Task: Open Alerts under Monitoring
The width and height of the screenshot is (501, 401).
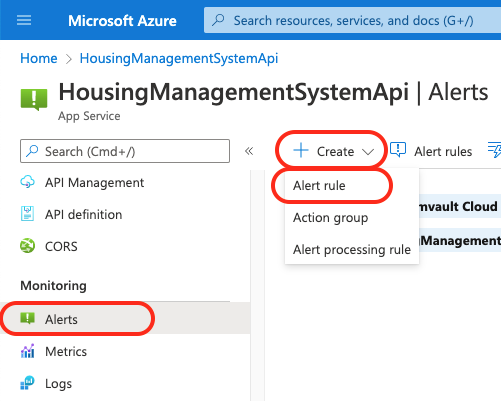Action: point(125,319)
